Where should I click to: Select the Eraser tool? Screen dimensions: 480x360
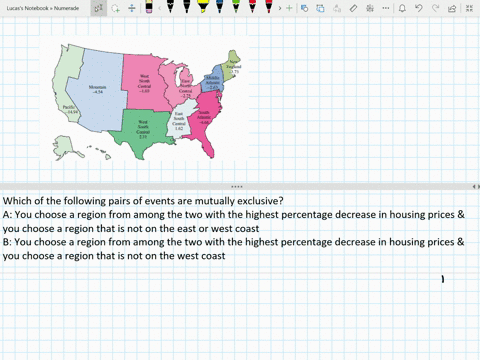149,7
